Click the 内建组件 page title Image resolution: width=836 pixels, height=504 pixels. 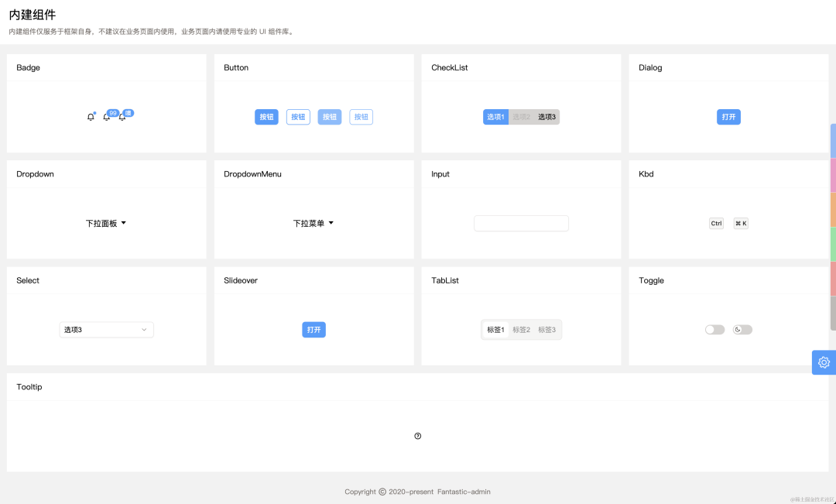tap(33, 15)
